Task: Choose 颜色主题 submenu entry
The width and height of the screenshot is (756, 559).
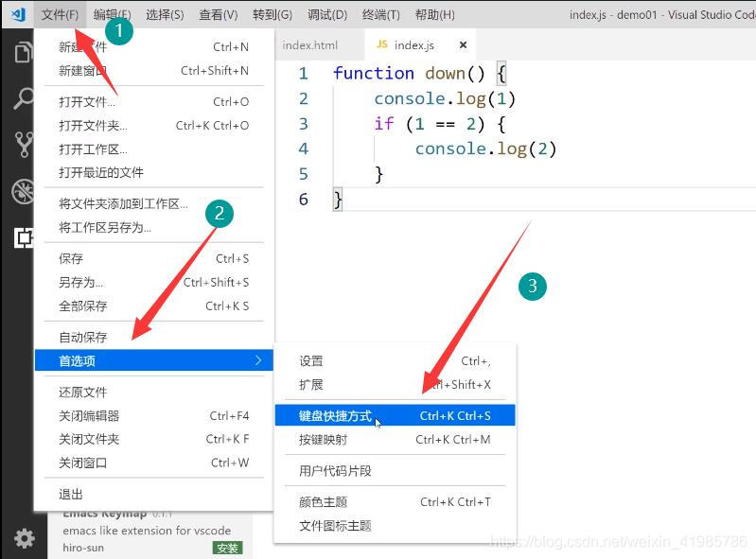Action: [395, 502]
